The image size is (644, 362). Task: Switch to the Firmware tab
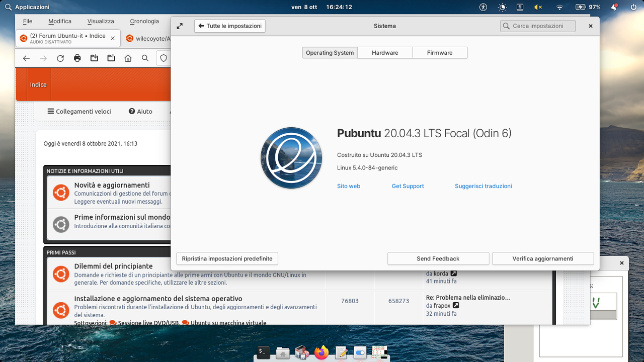(440, 53)
